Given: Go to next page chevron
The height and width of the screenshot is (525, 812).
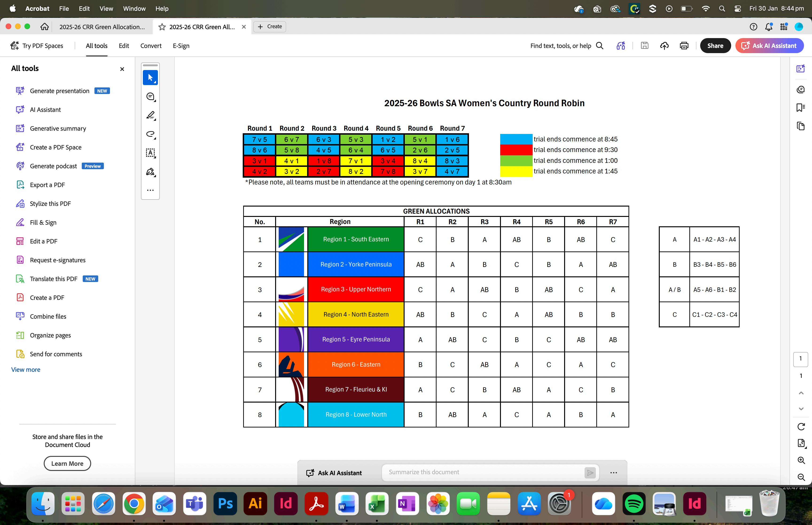Looking at the screenshot, I should 801,409.
